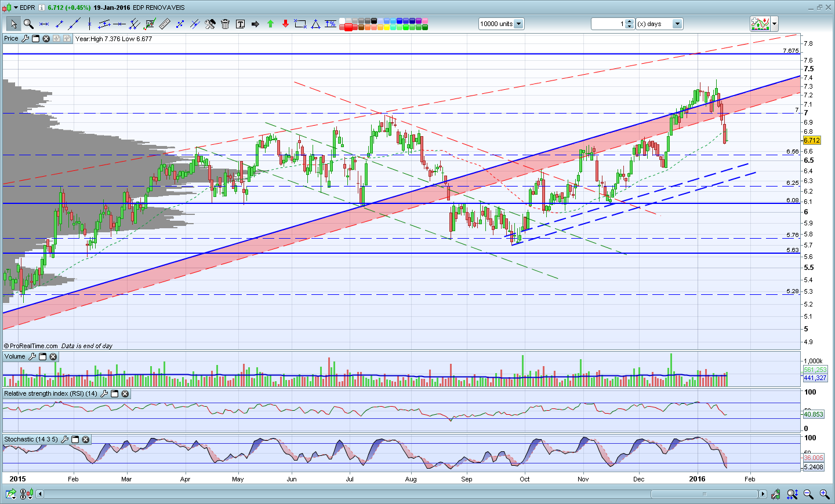Image resolution: width=835 pixels, height=504 pixels.
Task: Click the 40.853 RSI value label
Action: tap(813, 414)
